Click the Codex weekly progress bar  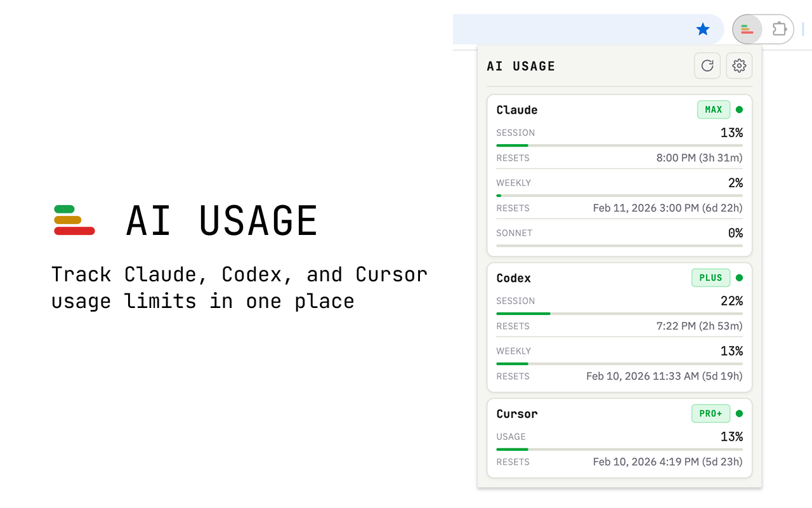coord(619,364)
